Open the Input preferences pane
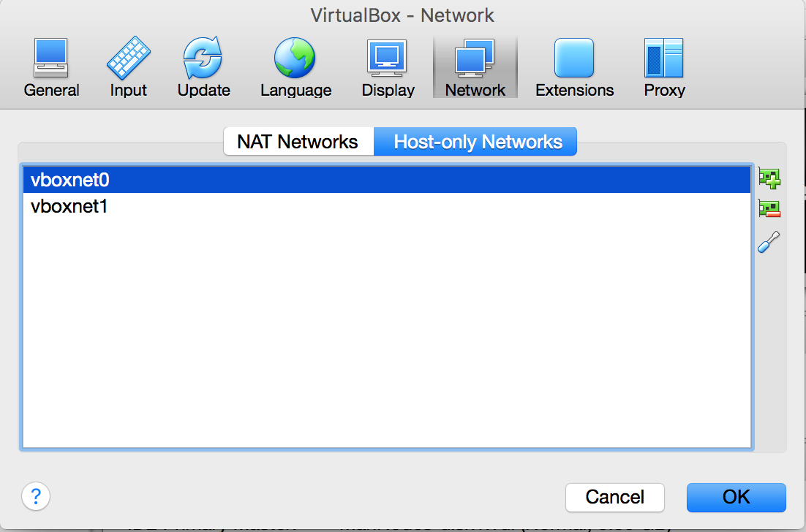This screenshot has width=806, height=532. point(128,67)
